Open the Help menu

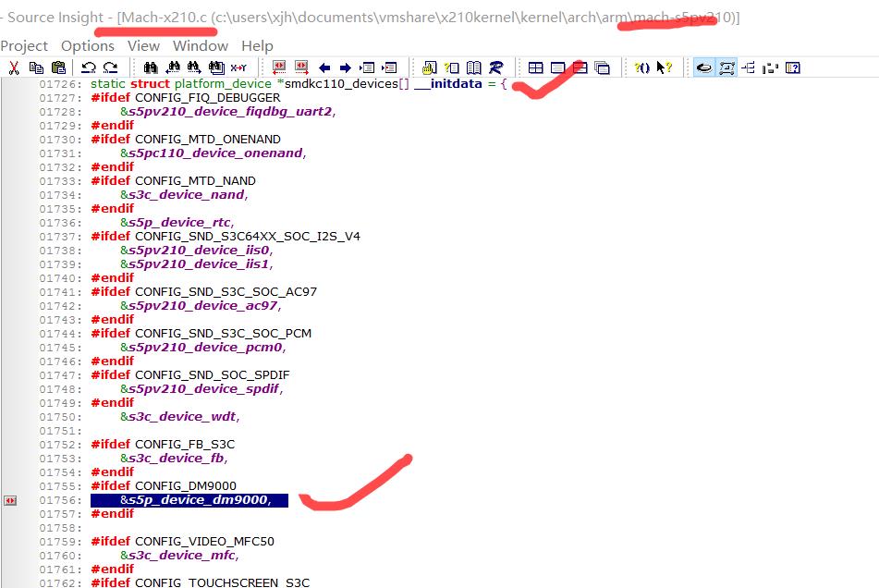[257, 46]
